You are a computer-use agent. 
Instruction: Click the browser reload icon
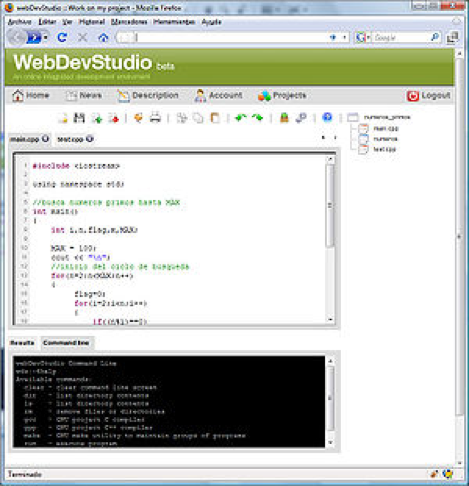coord(62,37)
